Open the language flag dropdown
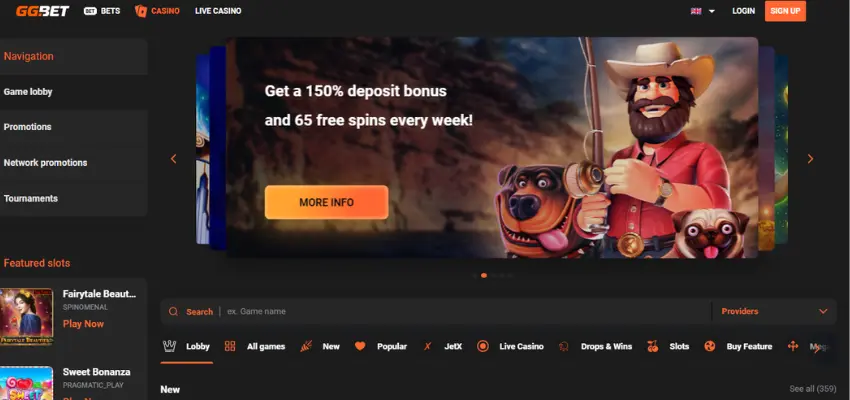The image size is (850, 400). [703, 11]
